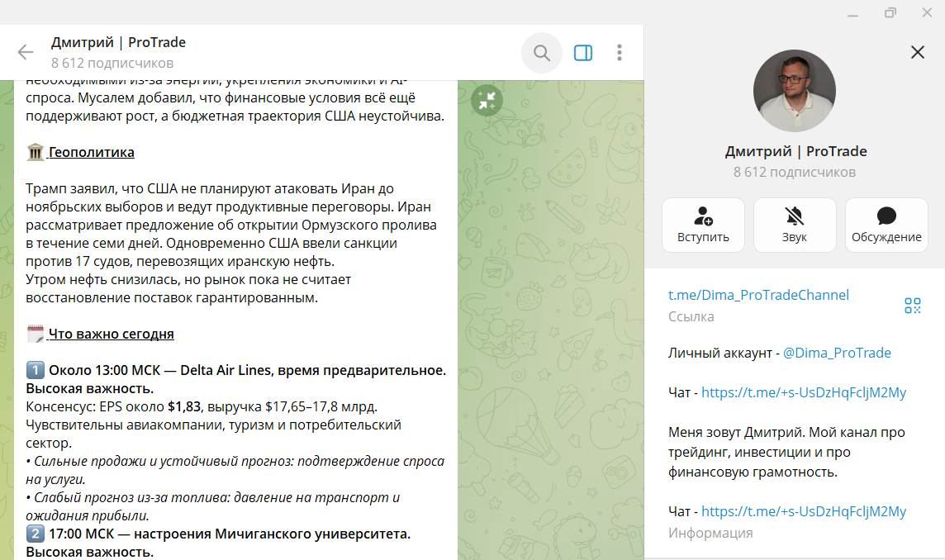This screenshot has height=560, width=945.
Task: Open the t.me/Dima_ProTradeChannel link
Action: [x=758, y=296]
